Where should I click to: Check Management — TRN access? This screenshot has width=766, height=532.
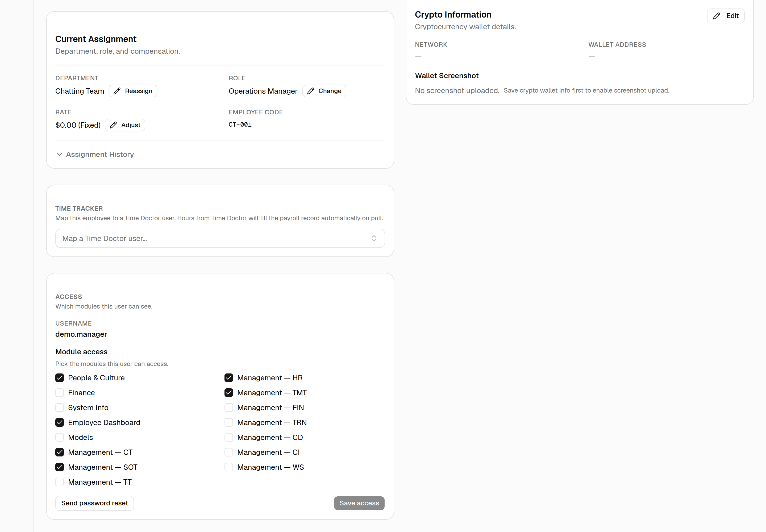pos(229,422)
